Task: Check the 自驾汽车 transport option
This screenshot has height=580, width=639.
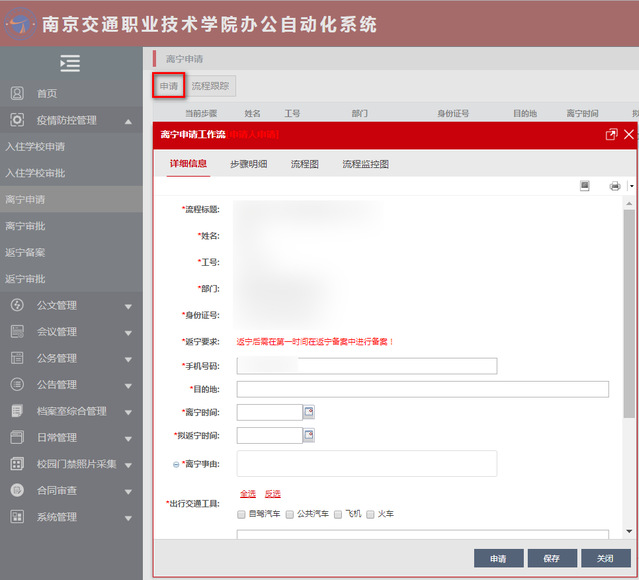Action: 242,514
